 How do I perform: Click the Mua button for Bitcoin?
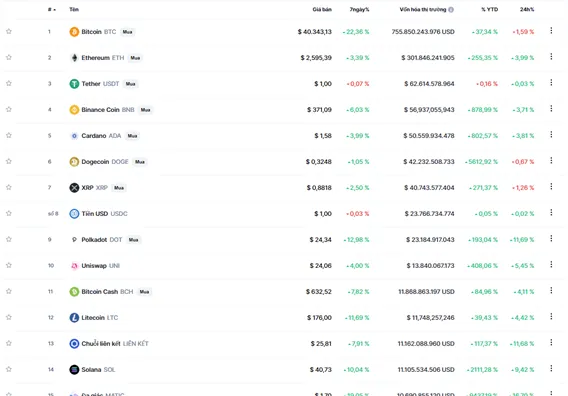[x=128, y=32]
